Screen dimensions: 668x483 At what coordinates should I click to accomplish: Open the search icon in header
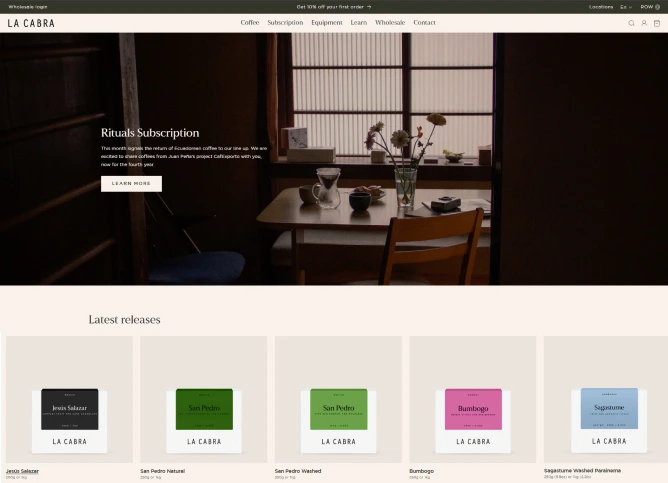(x=631, y=23)
